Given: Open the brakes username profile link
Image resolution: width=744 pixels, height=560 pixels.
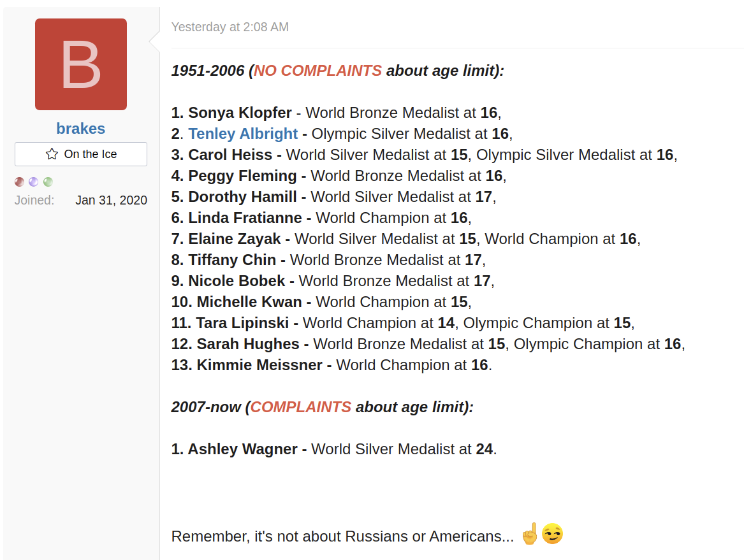Looking at the screenshot, I should pyautogui.click(x=81, y=129).
